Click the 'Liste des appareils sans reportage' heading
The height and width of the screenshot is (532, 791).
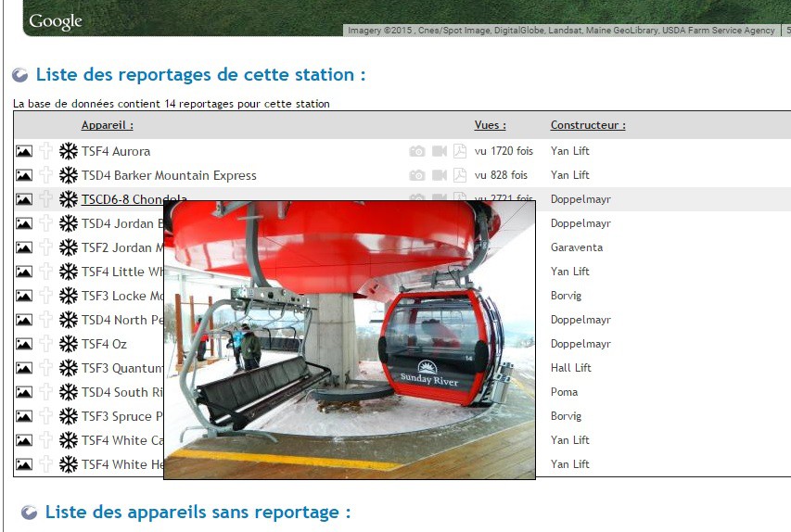(x=198, y=513)
